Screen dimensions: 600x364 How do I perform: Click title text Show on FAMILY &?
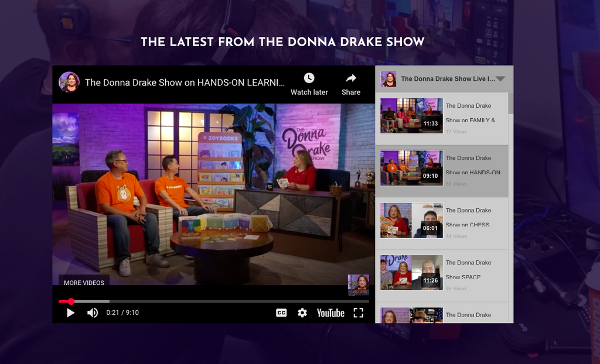471,120
